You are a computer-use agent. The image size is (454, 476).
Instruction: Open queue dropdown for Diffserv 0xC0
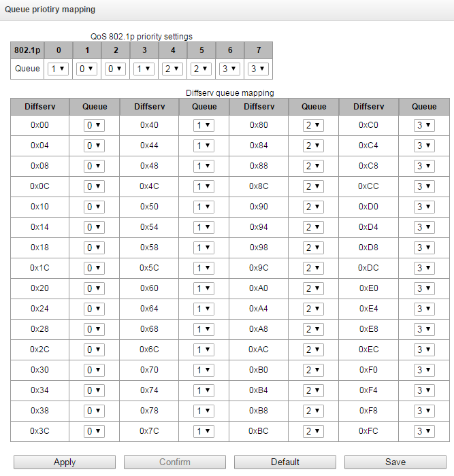[x=423, y=126]
